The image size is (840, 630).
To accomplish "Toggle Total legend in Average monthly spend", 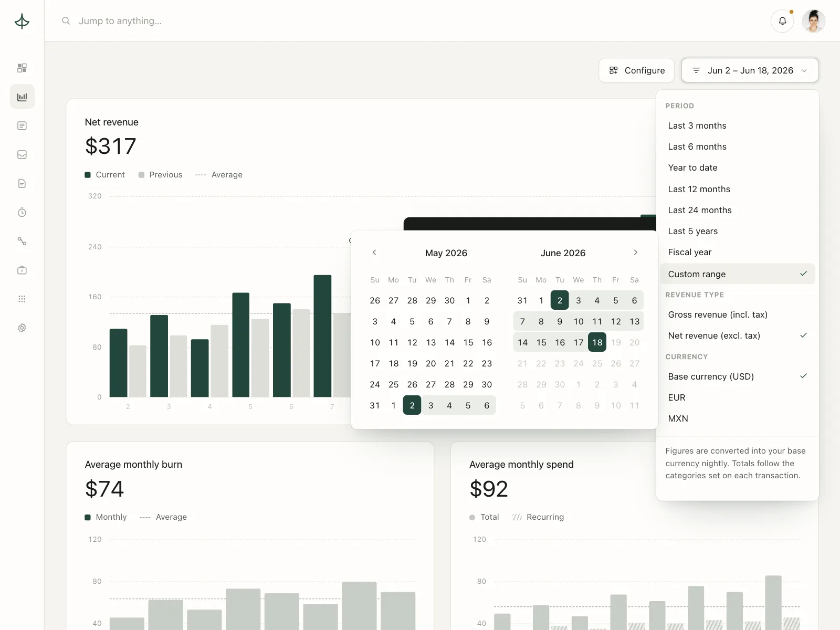I will [485, 517].
